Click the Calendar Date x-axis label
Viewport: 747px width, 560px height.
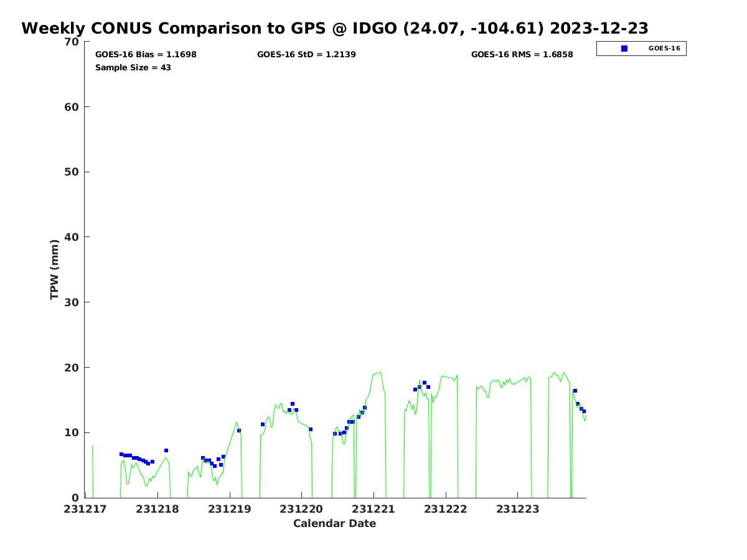pos(334,524)
